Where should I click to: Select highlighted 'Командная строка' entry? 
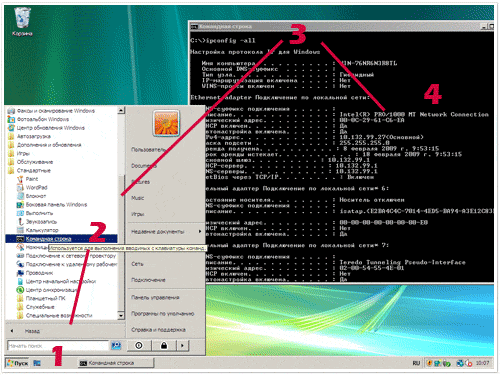pos(61,239)
